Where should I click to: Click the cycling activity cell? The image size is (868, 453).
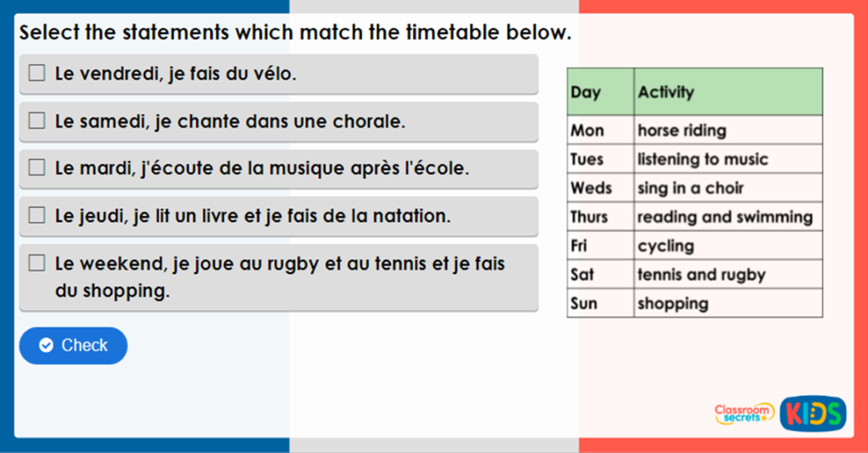[x=728, y=246]
